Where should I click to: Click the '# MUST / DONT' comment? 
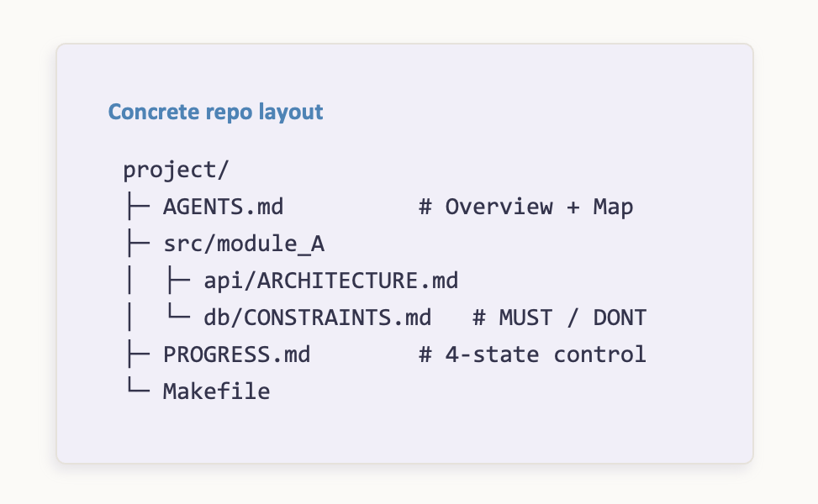tap(559, 318)
